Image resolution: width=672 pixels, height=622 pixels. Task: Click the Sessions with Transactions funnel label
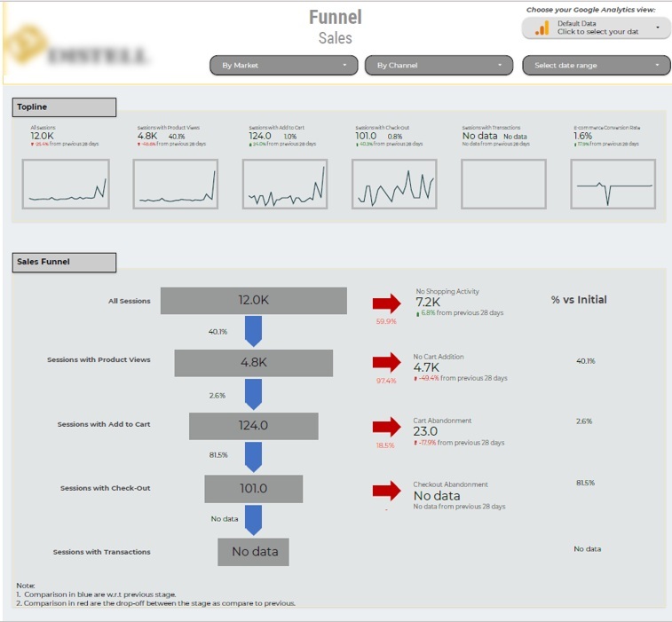click(101, 552)
